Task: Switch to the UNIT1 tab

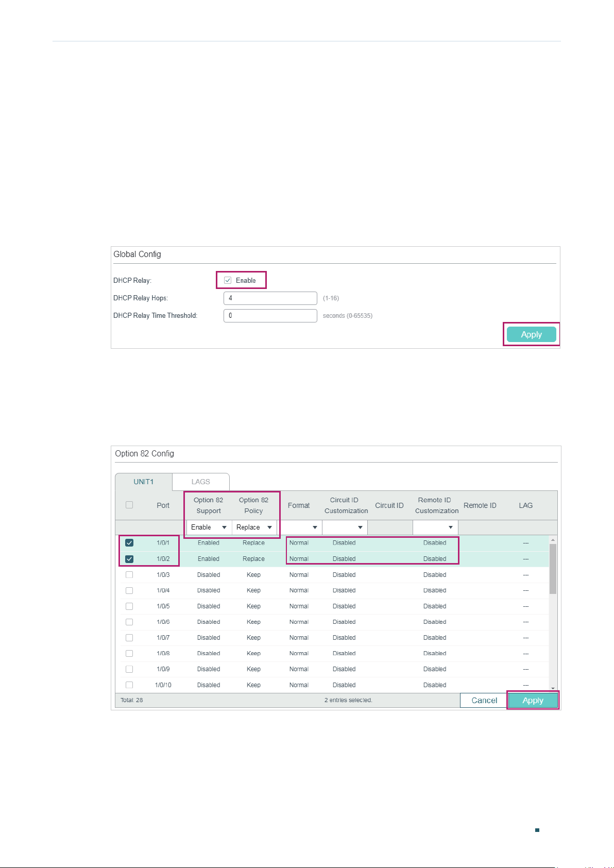Action: click(144, 482)
